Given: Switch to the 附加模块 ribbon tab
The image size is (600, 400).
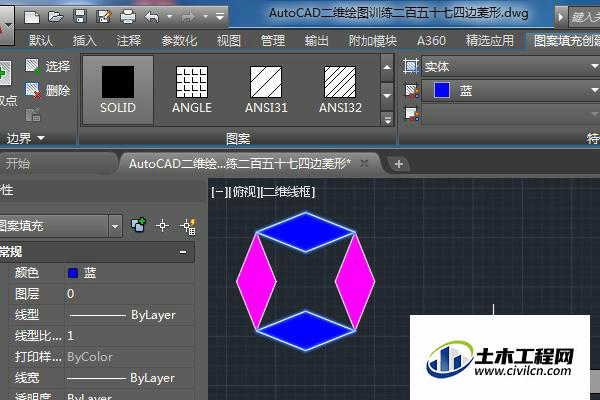Looking at the screenshot, I should [373, 41].
